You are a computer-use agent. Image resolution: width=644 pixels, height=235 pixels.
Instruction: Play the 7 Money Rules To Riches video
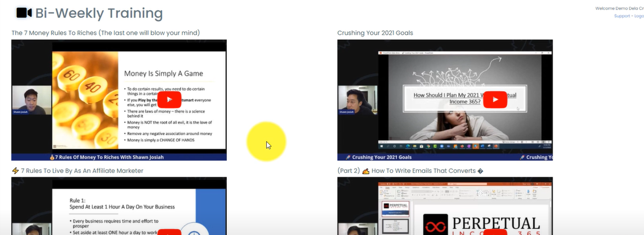point(169,100)
